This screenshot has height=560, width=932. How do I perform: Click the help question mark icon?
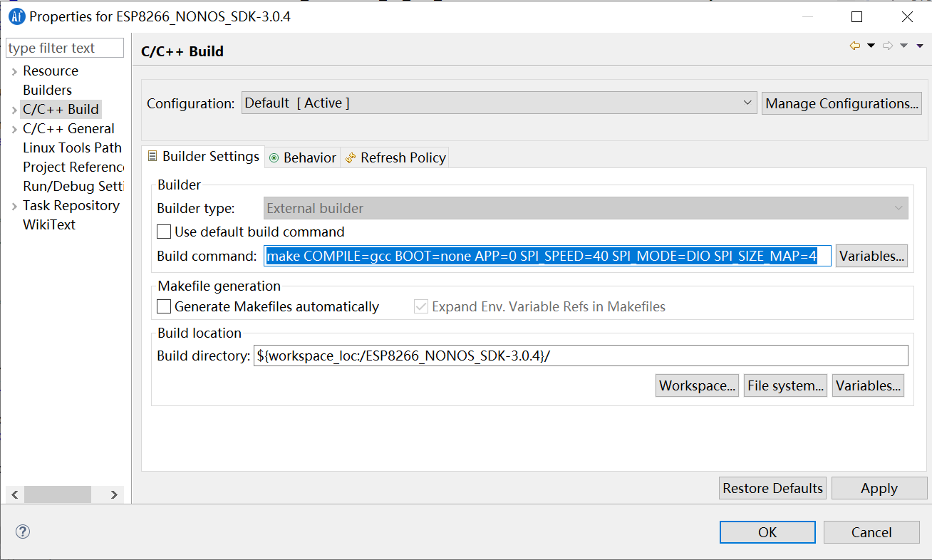coord(22,532)
